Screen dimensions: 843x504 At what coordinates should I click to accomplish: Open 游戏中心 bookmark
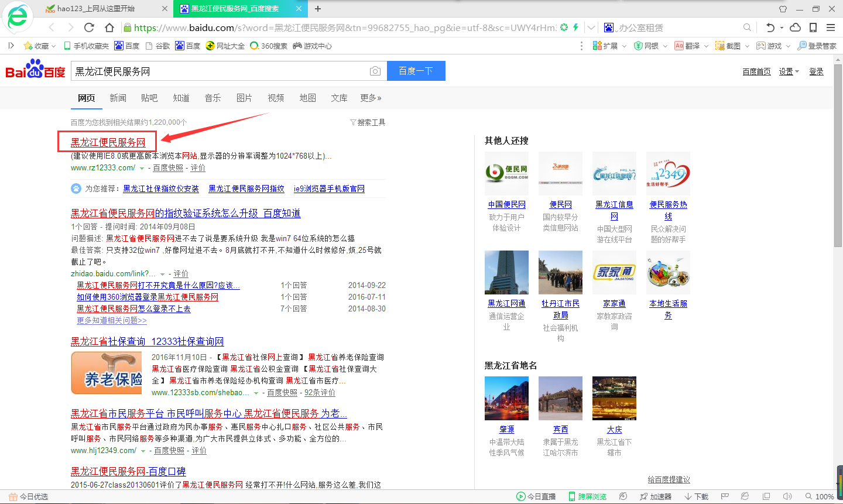(313, 46)
